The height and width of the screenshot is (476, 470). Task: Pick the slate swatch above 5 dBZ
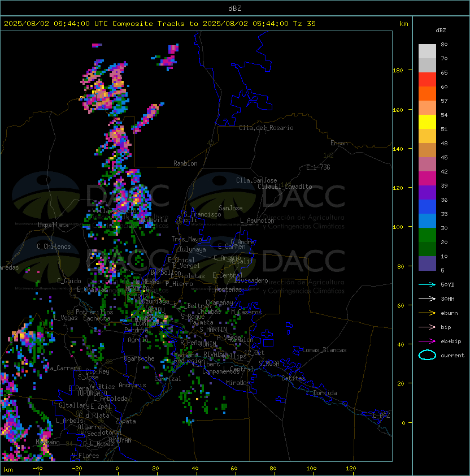point(427,263)
